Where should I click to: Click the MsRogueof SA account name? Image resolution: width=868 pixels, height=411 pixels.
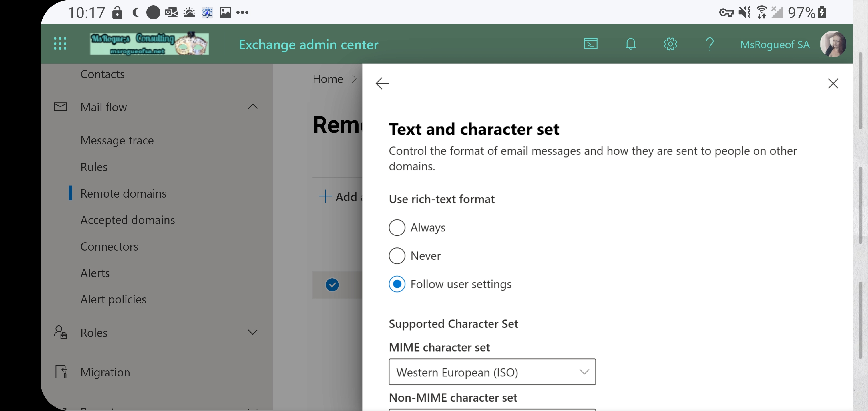click(x=774, y=45)
